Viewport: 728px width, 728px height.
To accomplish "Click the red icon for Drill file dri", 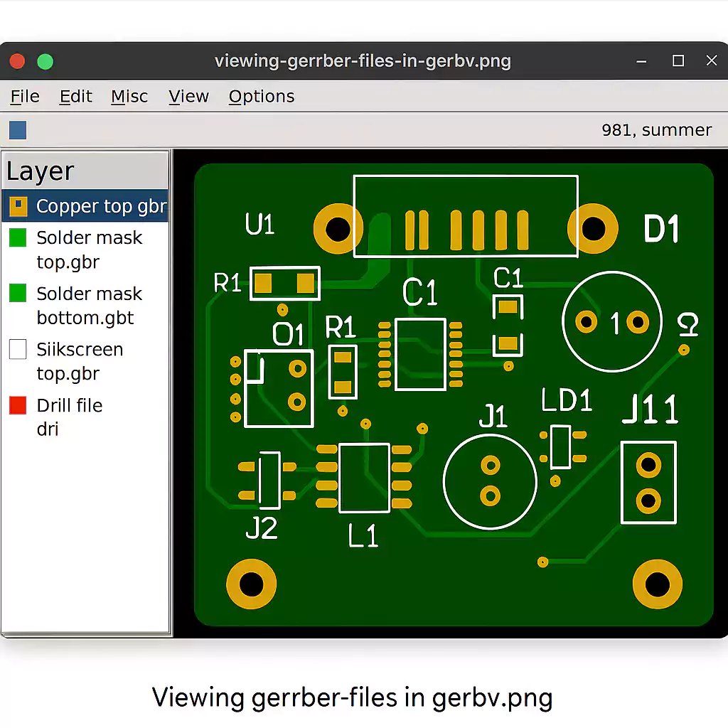I will [19, 405].
